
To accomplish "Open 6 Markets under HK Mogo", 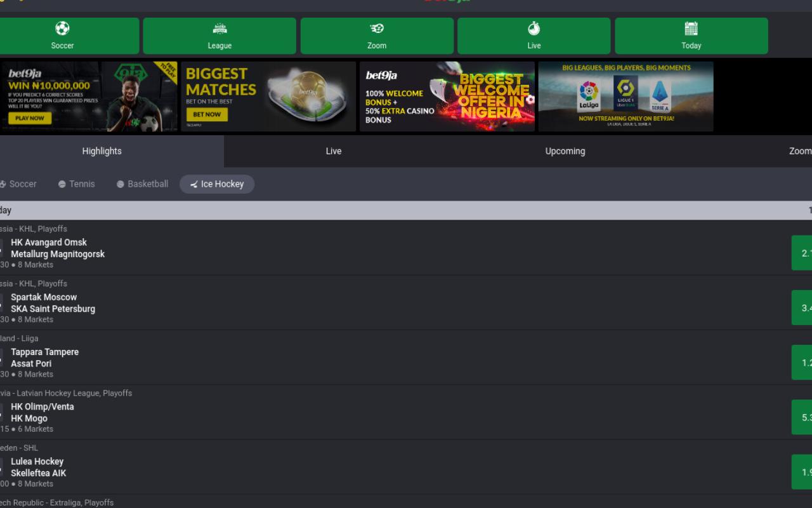I will click(36, 429).
